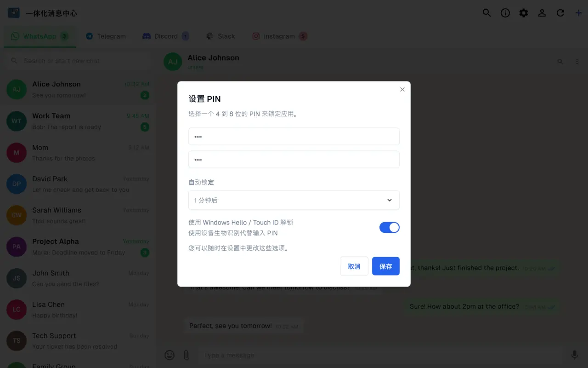Click the paperclip attachment icon
588x368 pixels.
coord(187,355)
